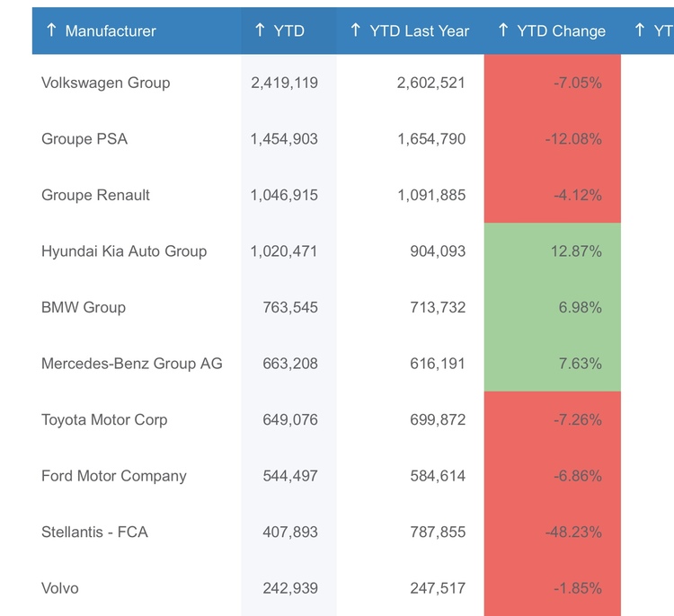Image resolution: width=674 pixels, height=616 pixels.
Task: Click last year value 247,517
Action: tap(438, 588)
